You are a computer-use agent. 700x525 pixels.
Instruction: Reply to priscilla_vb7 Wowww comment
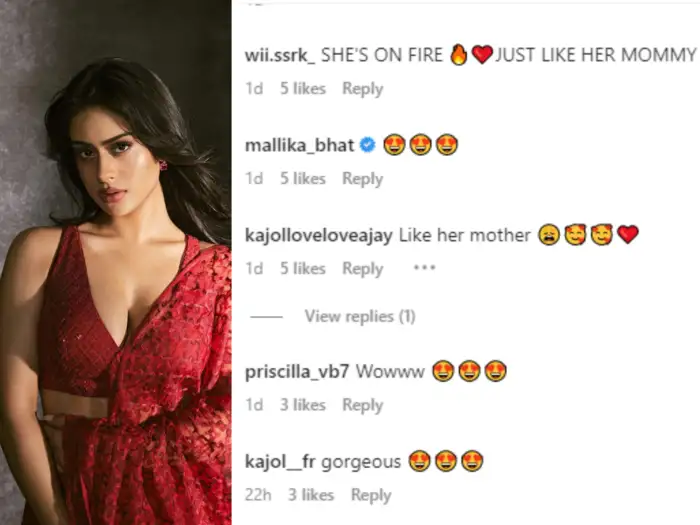tap(362, 405)
